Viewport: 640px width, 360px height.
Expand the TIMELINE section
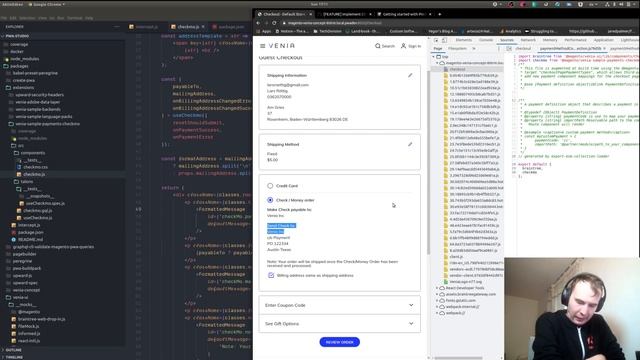tap(13, 357)
